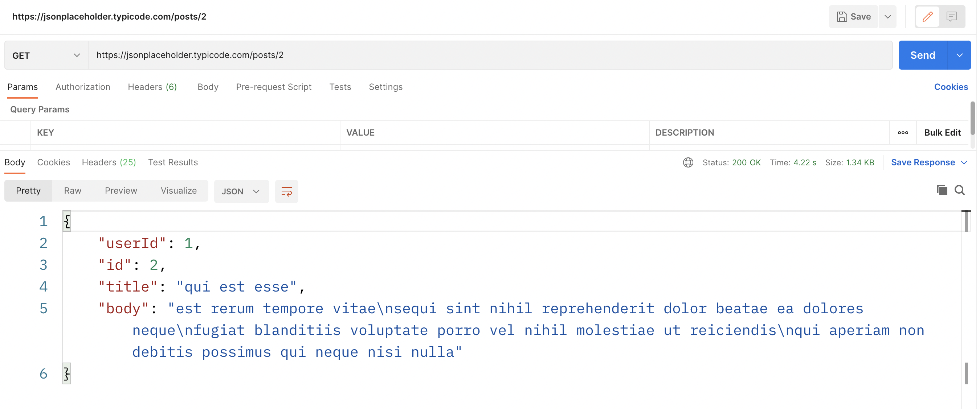The width and height of the screenshot is (980, 409).
Task: Expand the Save button dropdown arrow
Action: tap(888, 17)
